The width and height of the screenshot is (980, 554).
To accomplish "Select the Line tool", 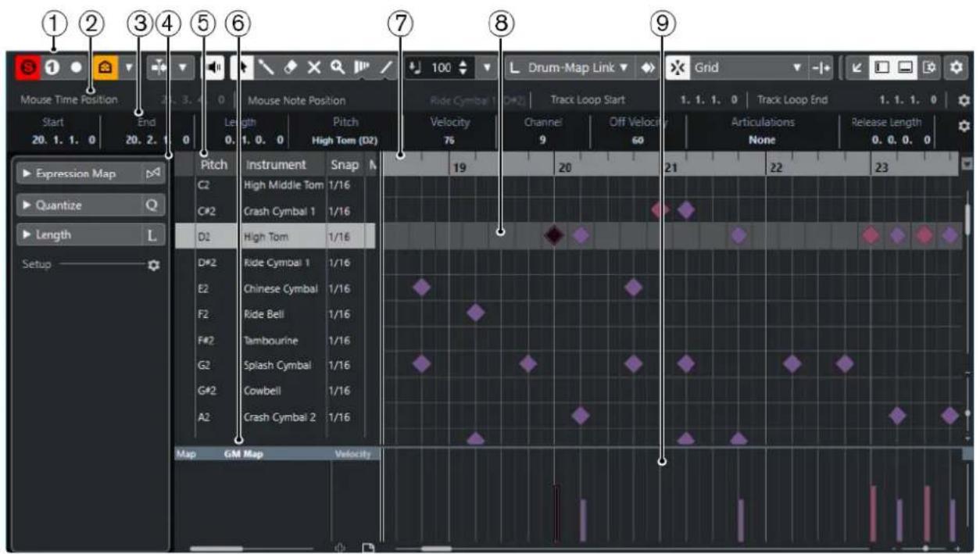I will (386, 68).
